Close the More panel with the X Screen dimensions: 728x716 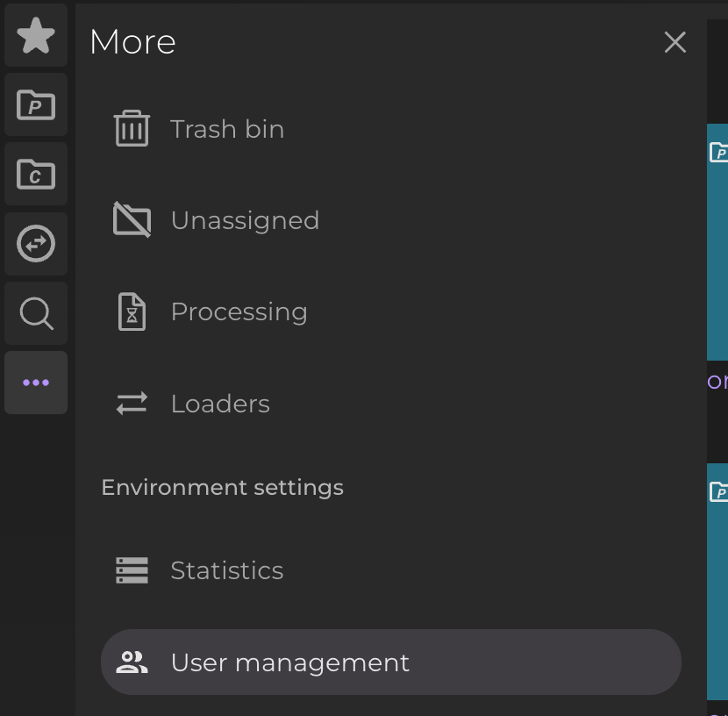pyautogui.click(x=674, y=42)
